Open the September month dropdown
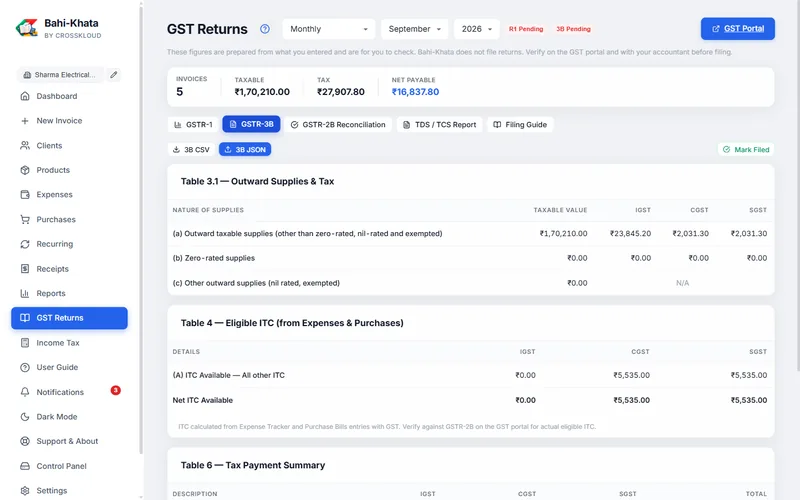 tap(414, 29)
